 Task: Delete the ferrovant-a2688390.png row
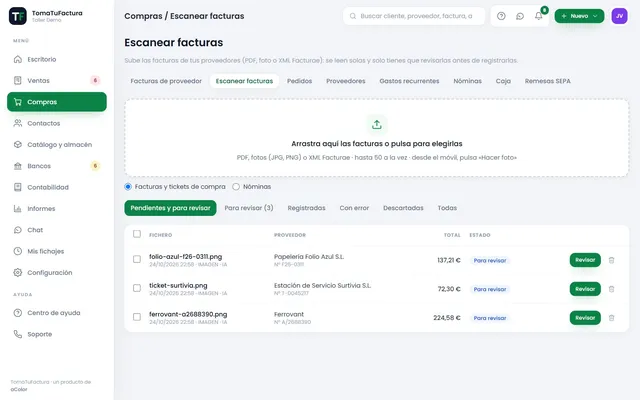pos(611,318)
